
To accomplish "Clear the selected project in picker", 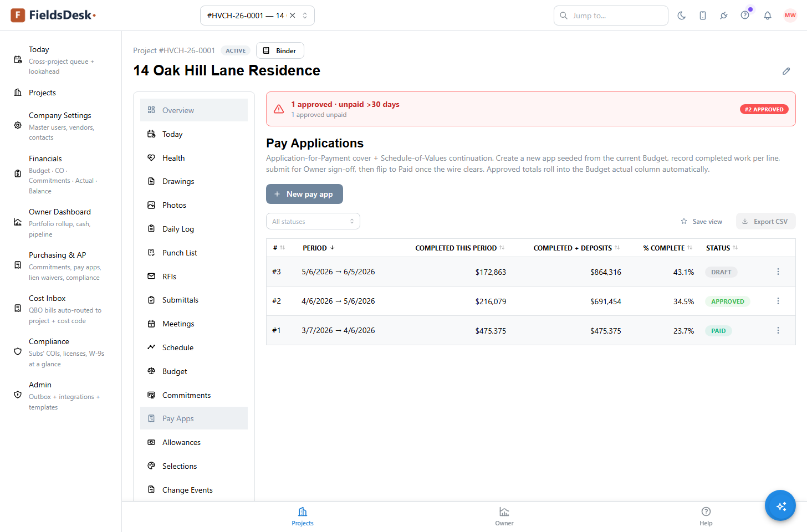I will click(x=293, y=16).
